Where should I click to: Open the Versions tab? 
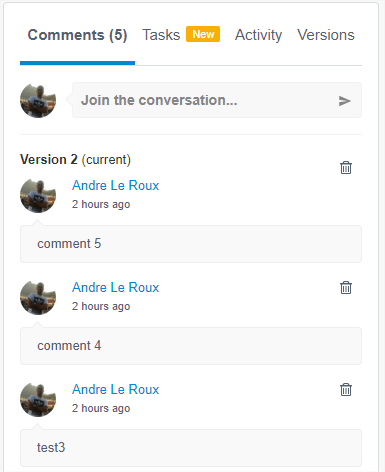coord(326,35)
